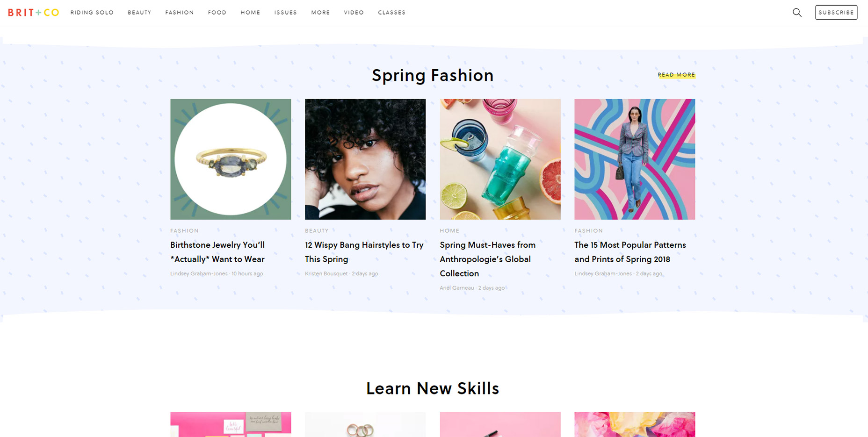The width and height of the screenshot is (868, 437).
Task: Read 15 Most Popular Patterns article
Action: 630,252
